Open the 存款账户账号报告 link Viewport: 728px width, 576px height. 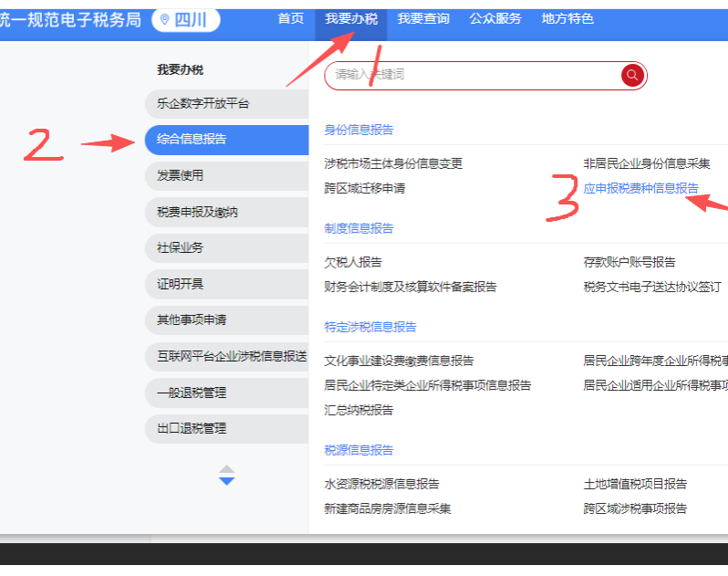[629, 262]
